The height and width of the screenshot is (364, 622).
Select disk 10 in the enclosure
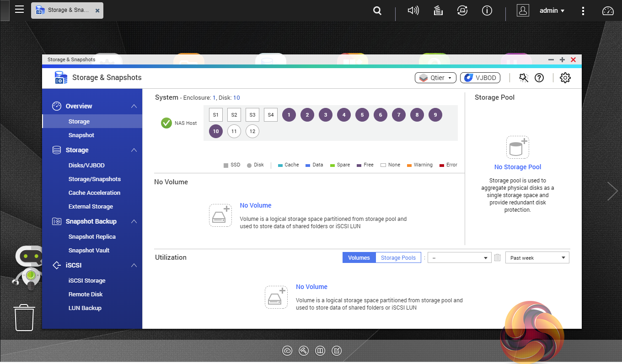(x=216, y=131)
